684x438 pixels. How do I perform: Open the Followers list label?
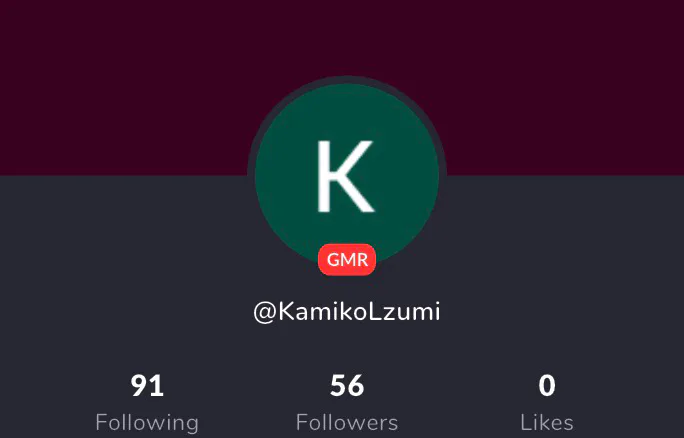coord(347,422)
